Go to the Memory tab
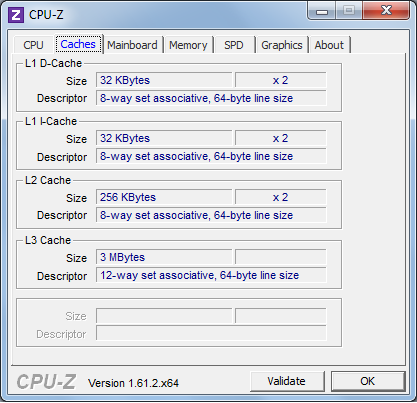Viewport: 417px width, 403px height. click(188, 45)
